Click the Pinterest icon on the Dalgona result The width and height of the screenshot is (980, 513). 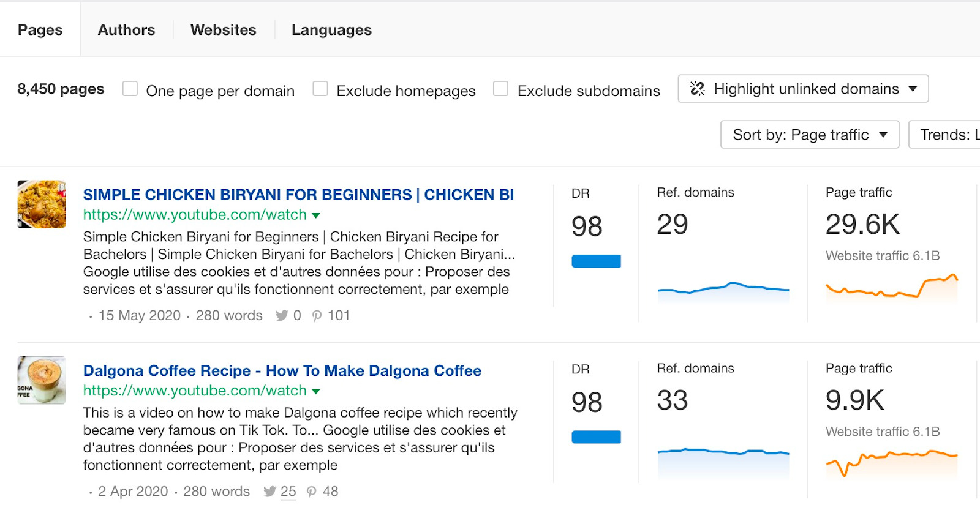(312, 492)
